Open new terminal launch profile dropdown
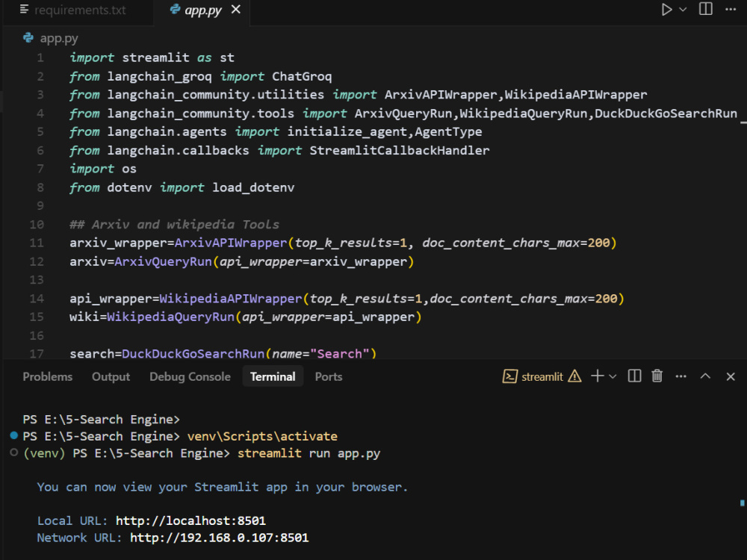Screen dimensions: 747x560 click(x=613, y=376)
